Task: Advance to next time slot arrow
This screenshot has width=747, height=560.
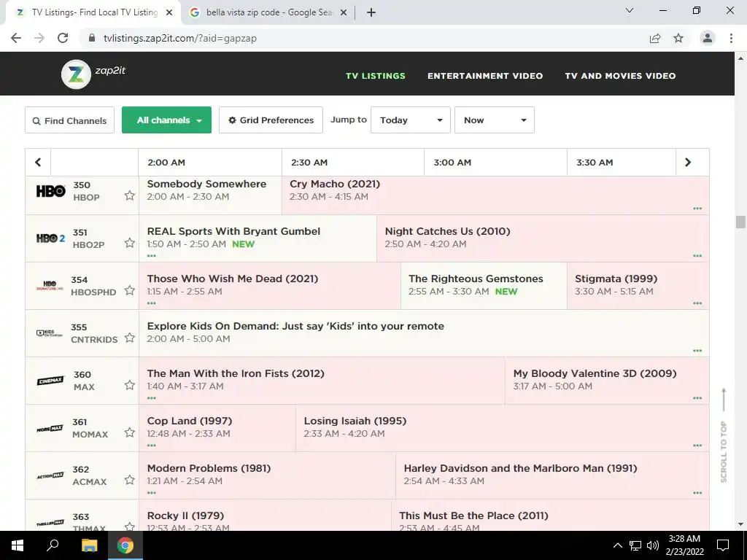Action: click(x=688, y=163)
